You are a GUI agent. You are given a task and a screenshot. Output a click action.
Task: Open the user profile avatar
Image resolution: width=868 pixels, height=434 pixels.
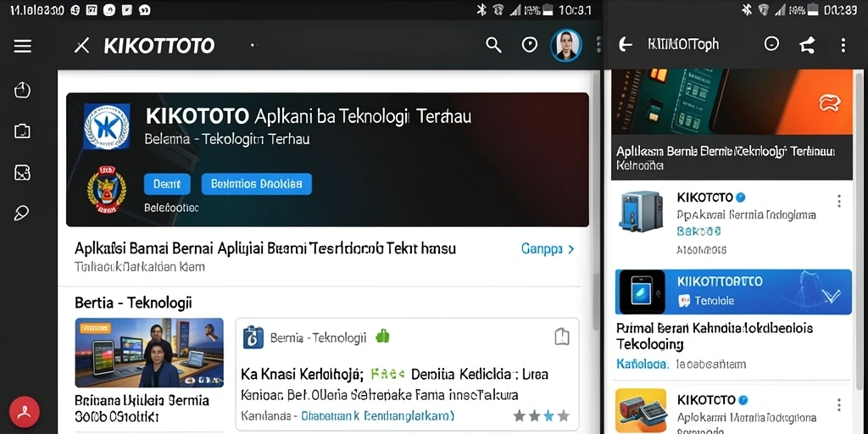point(565,46)
